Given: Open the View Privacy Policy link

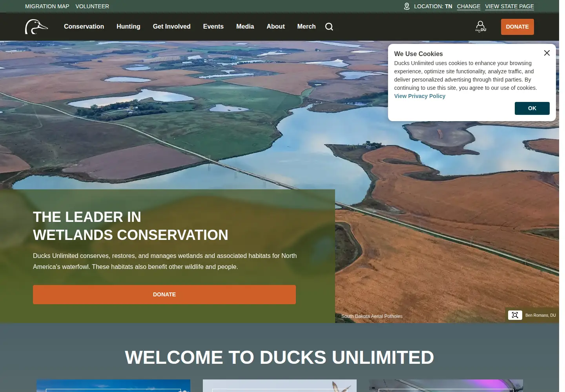Looking at the screenshot, I should (420, 96).
